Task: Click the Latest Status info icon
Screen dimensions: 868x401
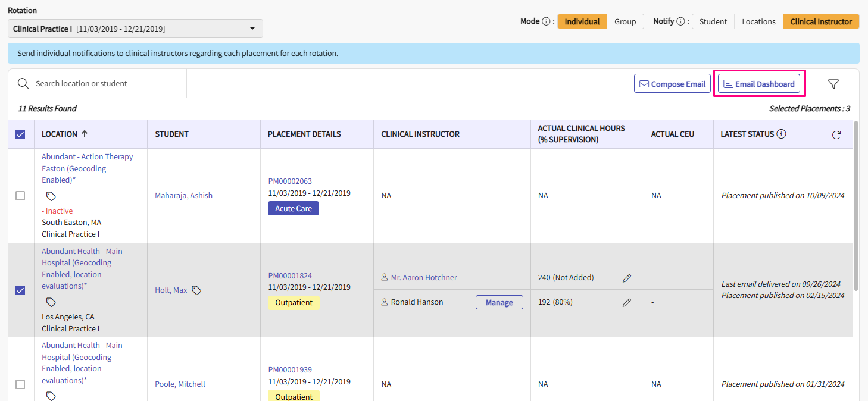Action: pyautogui.click(x=781, y=134)
